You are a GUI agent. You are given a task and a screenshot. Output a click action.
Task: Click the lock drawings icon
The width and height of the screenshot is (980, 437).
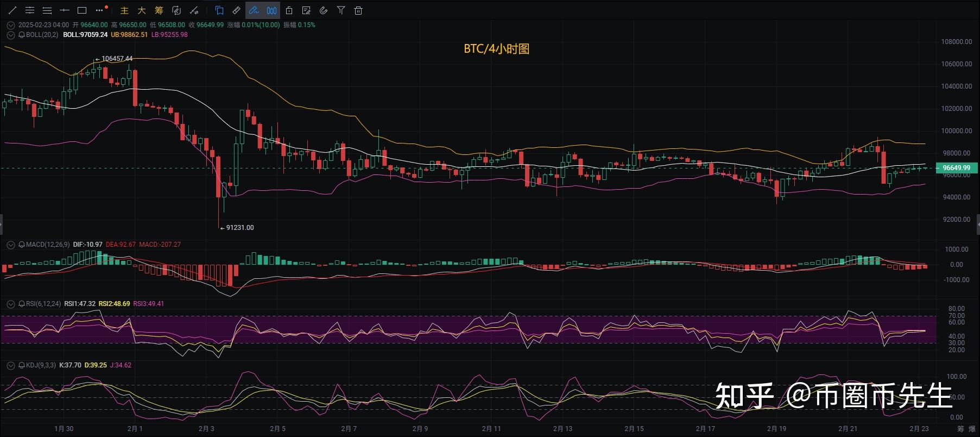289,10
